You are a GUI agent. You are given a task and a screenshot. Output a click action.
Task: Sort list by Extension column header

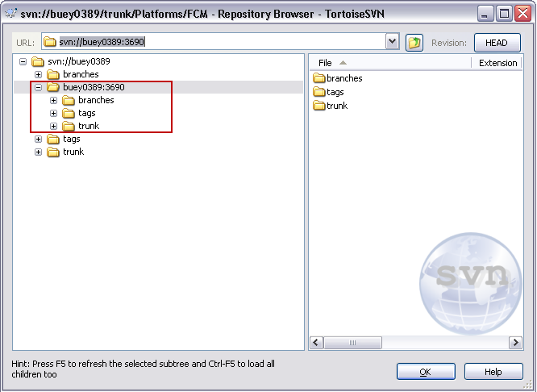point(497,63)
